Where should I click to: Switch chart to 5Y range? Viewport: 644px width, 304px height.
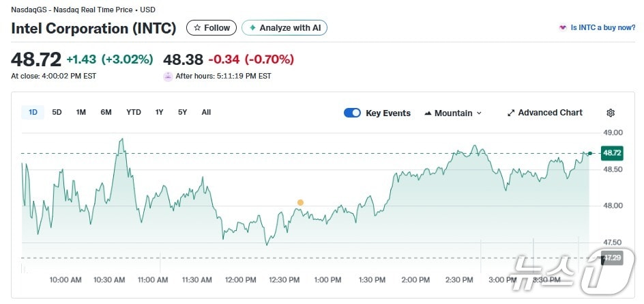(x=182, y=112)
